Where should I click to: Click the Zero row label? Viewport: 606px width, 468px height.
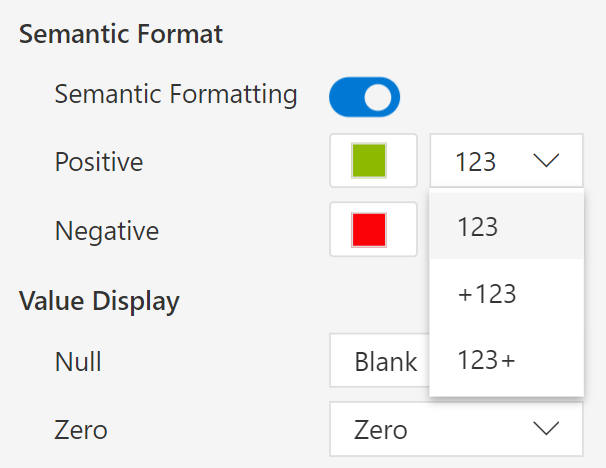[x=81, y=430]
